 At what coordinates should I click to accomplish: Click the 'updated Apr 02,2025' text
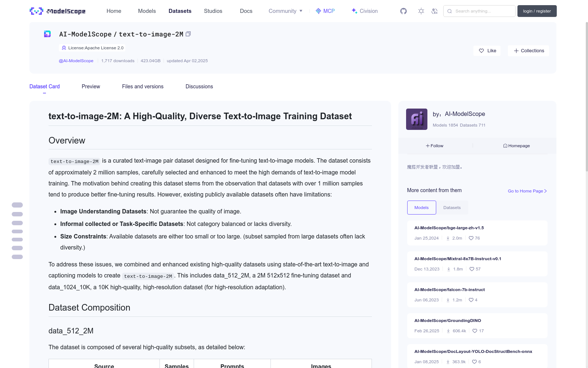(187, 61)
